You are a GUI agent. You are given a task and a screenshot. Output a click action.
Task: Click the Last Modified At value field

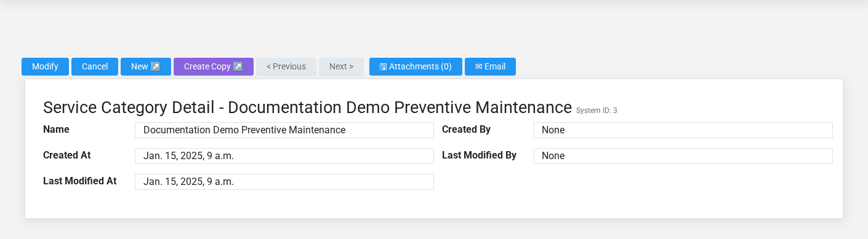click(x=284, y=182)
